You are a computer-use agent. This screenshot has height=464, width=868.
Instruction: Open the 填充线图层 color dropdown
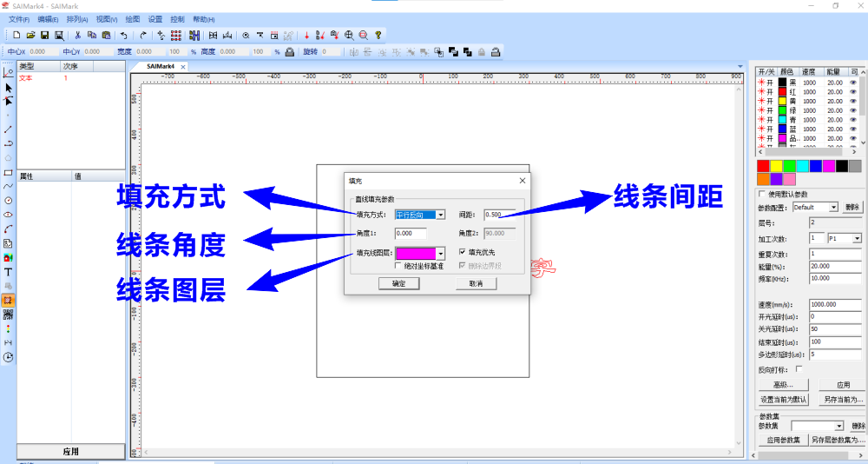tap(441, 254)
